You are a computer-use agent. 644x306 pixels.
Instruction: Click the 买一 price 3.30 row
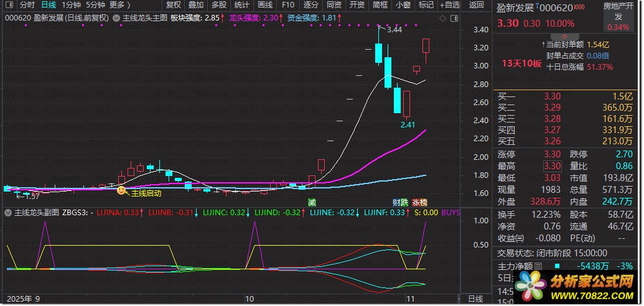[x=565, y=97]
